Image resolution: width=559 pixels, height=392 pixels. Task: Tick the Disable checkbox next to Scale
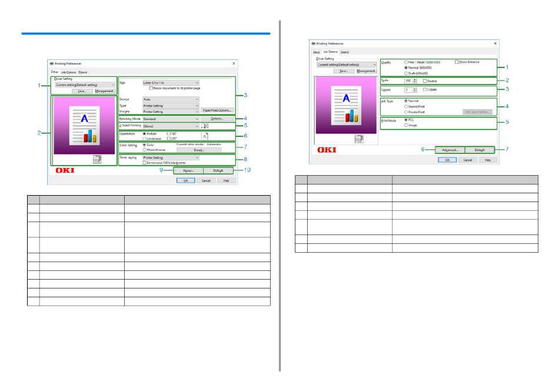[425, 81]
